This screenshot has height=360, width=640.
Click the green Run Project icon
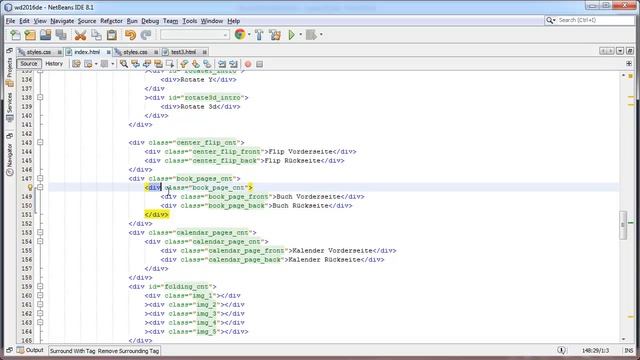[x=291, y=35]
